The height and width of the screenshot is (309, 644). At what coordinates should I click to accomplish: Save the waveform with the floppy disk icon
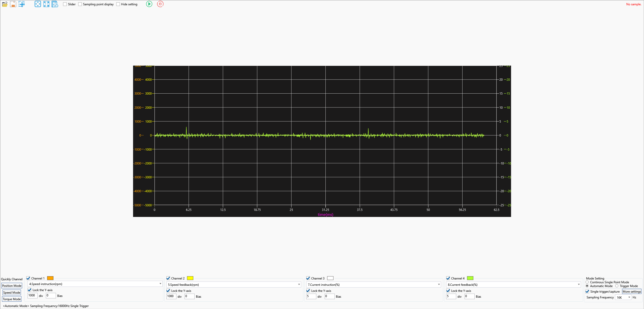pyautogui.click(x=13, y=4)
